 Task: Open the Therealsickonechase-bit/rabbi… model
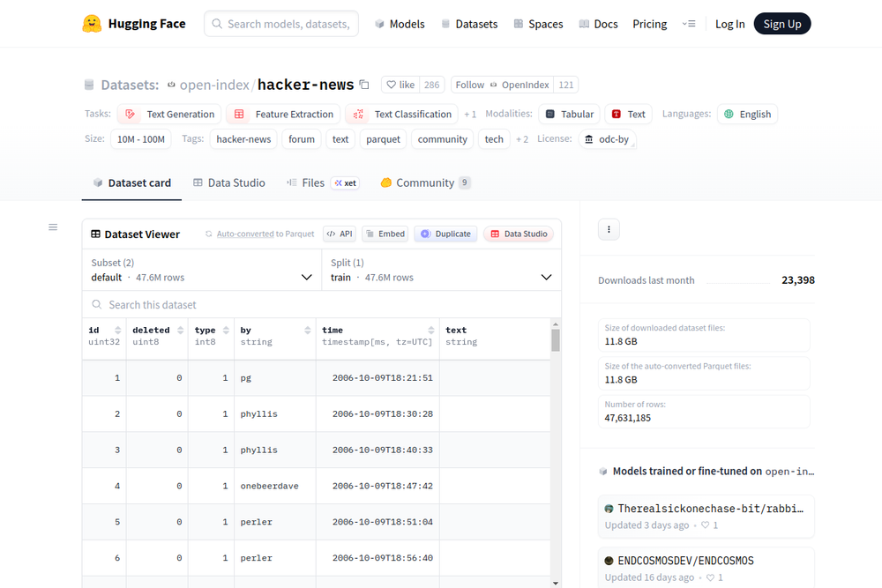706,516
